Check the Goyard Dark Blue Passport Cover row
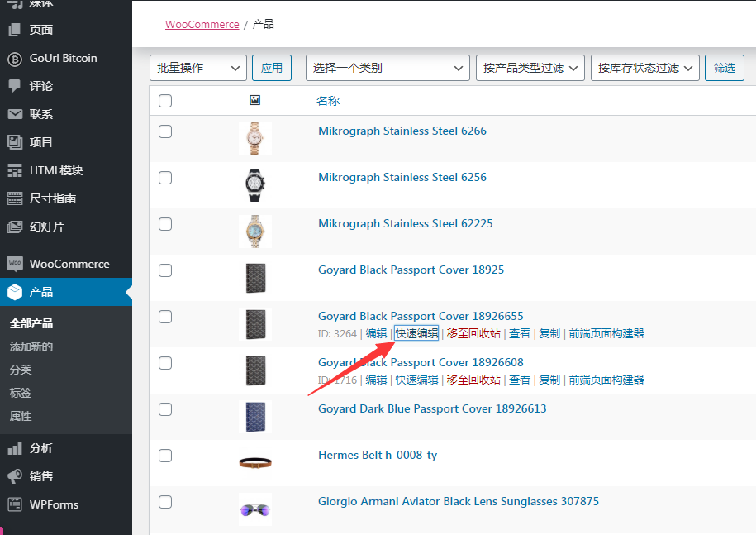756x535 pixels. [165, 409]
